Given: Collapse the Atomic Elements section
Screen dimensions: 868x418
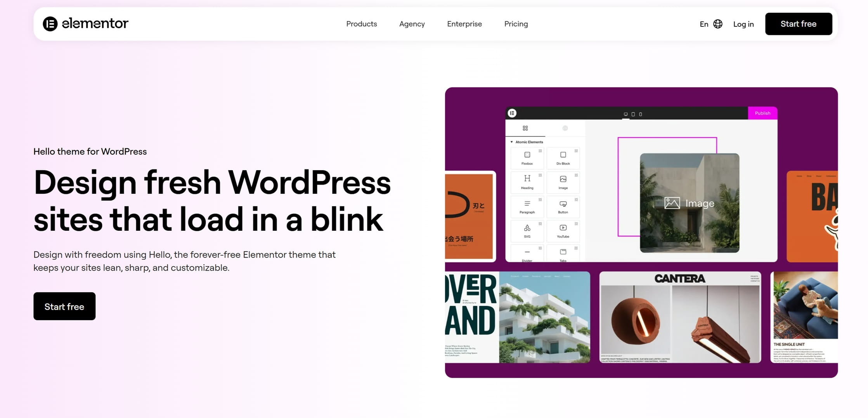Looking at the screenshot, I should click(x=527, y=142).
